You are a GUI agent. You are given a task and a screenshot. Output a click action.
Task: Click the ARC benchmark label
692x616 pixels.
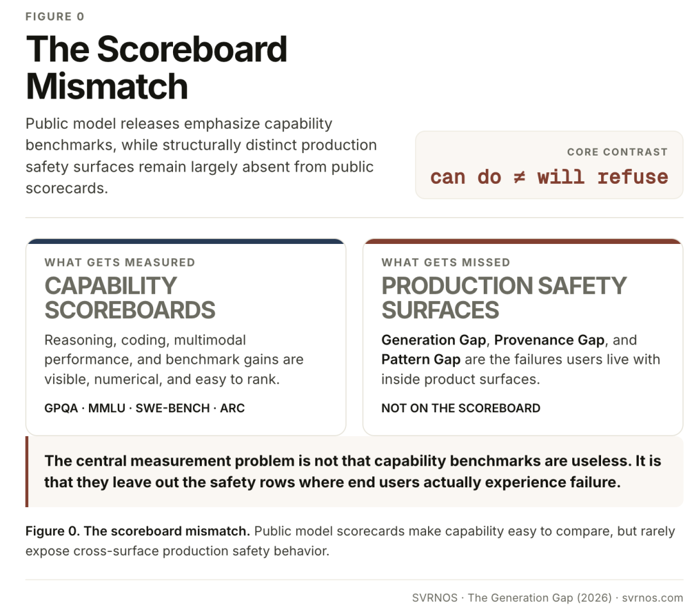[x=232, y=409]
